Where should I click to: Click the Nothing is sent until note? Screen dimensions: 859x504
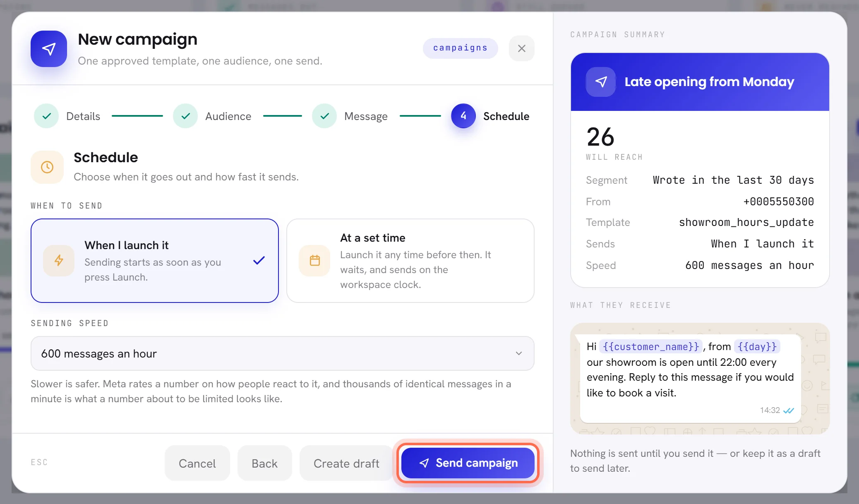pos(695,461)
